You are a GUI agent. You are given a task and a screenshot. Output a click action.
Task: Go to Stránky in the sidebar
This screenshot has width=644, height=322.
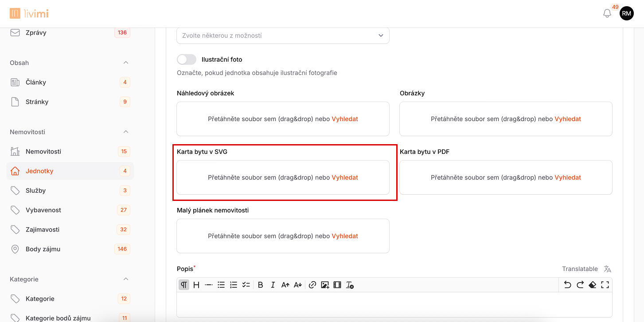click(70, 102)
